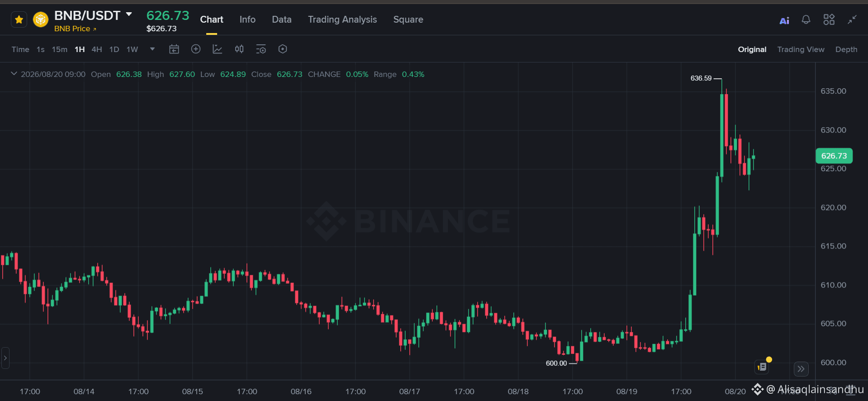Select the Time interval option
The height and width of the screenshot is (401, 868).
(x=20, y=49)
